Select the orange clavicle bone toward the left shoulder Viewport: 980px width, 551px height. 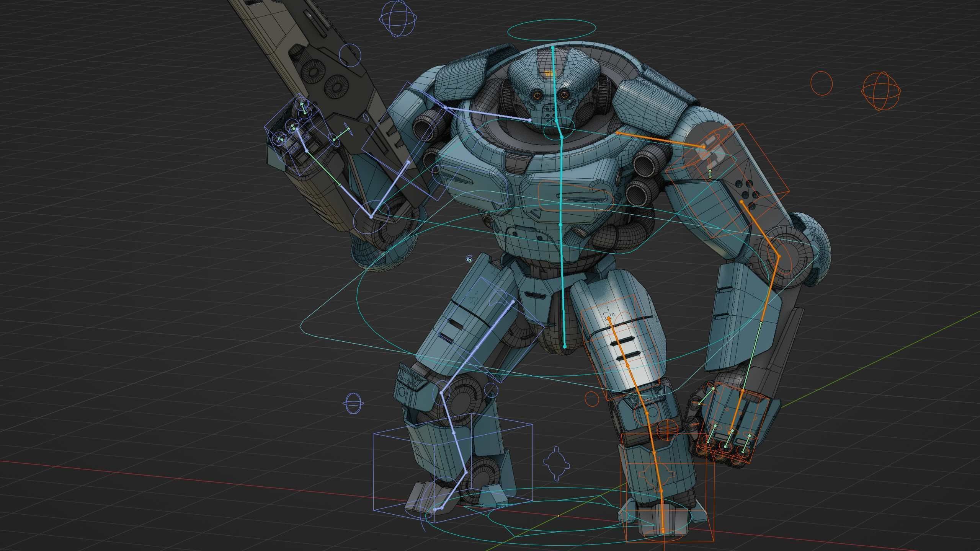[x=661, y=140]
